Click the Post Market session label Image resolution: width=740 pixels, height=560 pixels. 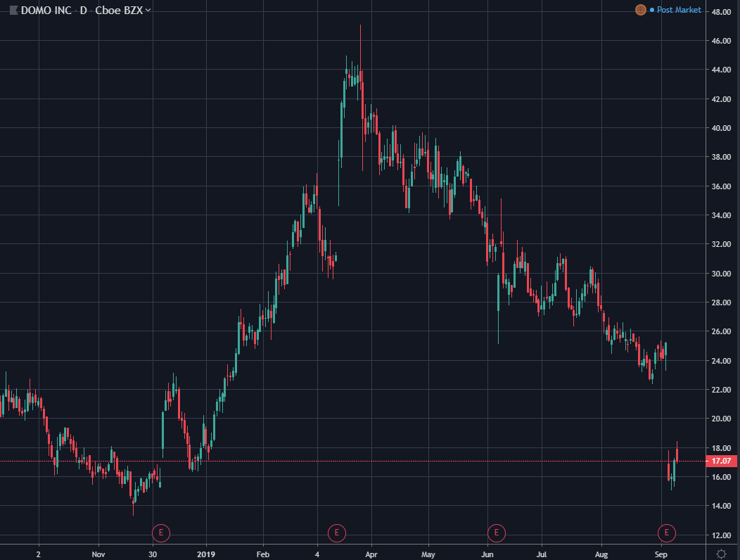click(x=679, y=10)
